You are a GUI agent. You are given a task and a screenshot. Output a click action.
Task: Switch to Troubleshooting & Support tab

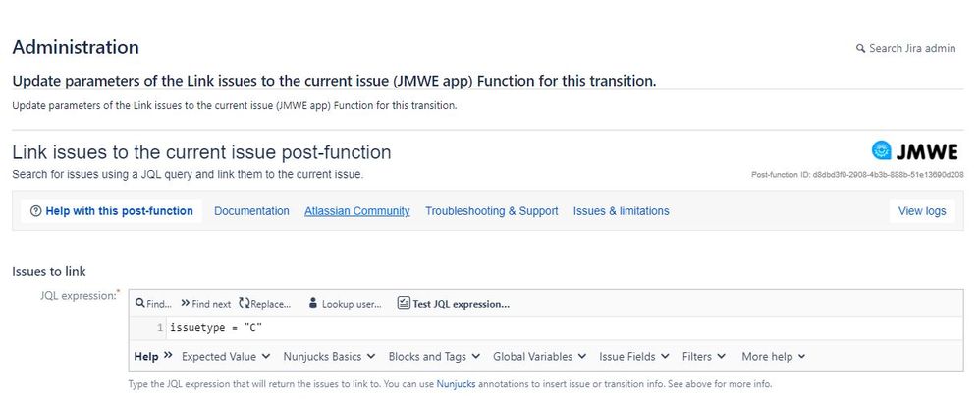click(x=491, y=211)
